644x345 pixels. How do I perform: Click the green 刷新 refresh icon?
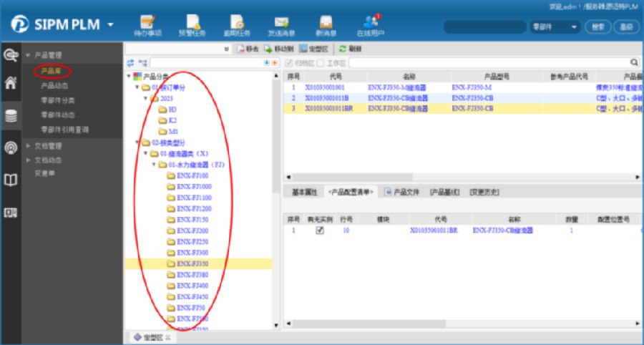342,49
